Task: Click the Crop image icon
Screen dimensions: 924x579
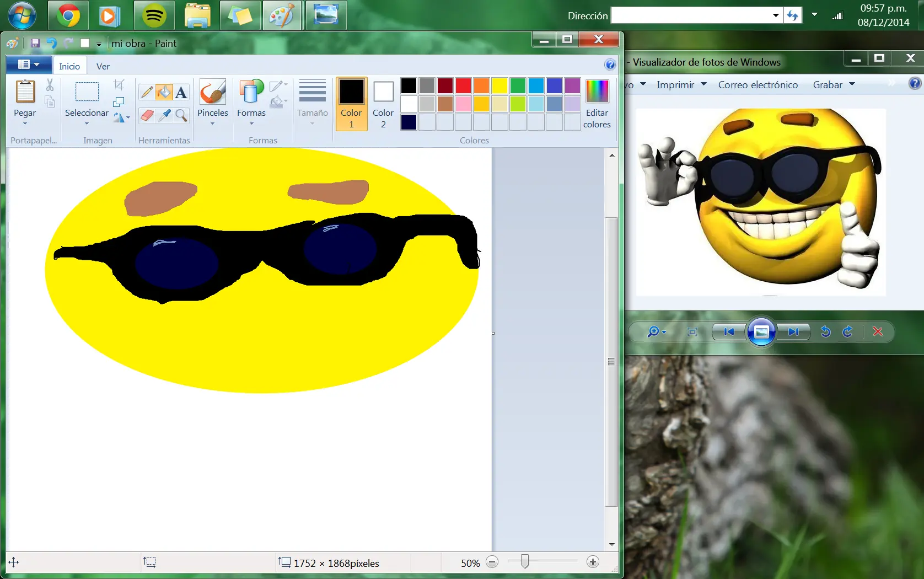Action: [119, 84]
